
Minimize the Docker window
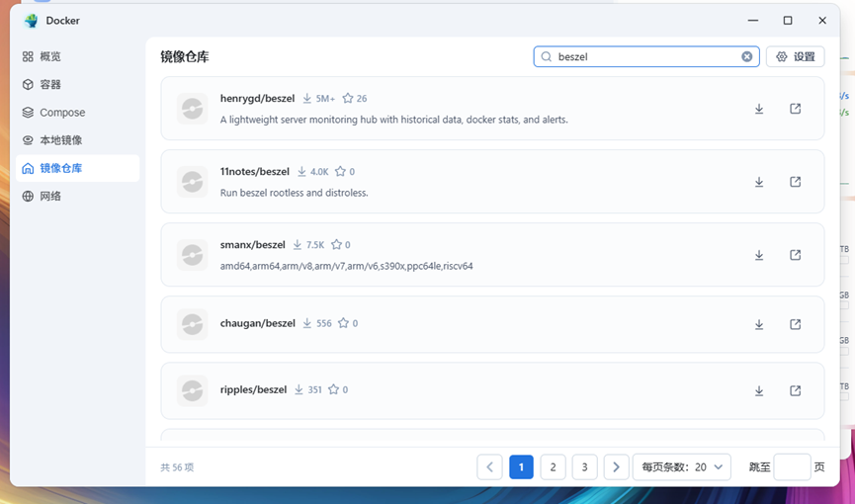click(x=753, y=21)
